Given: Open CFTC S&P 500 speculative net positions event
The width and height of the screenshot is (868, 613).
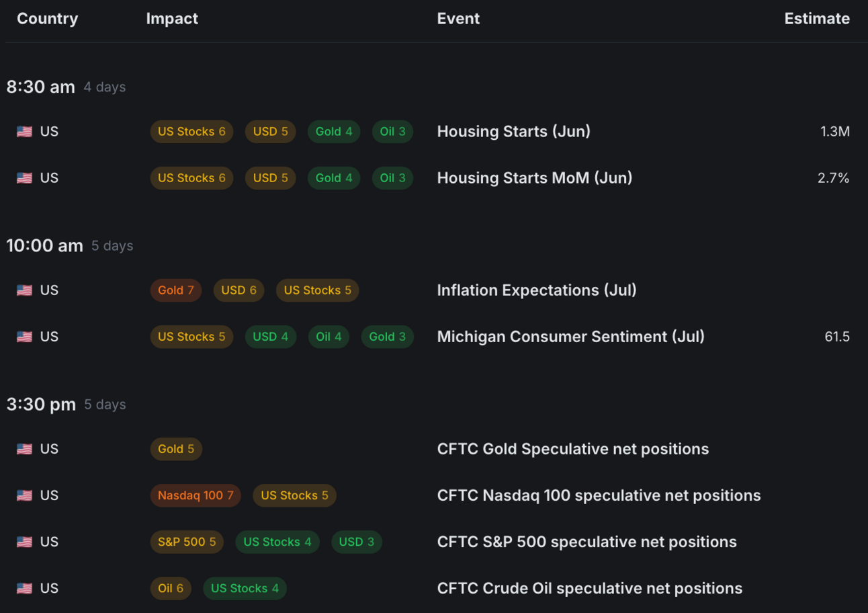Looking at the screenshot, I should click(587, 542).
